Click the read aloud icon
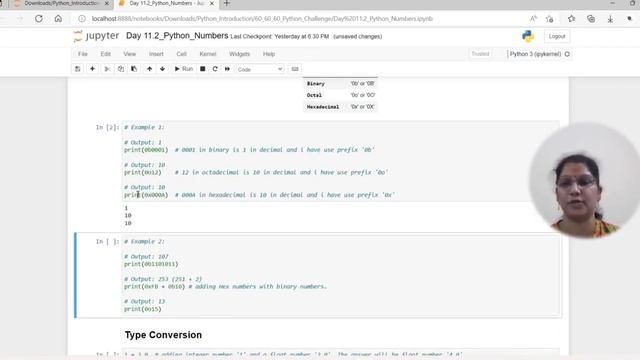This screenshot has width=640, height=360. tap(533, 19)
